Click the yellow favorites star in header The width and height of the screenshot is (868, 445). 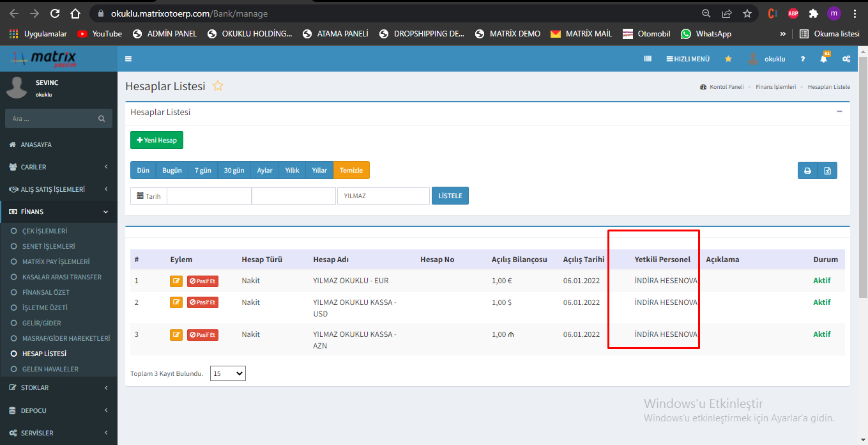(x=728, y=59)
